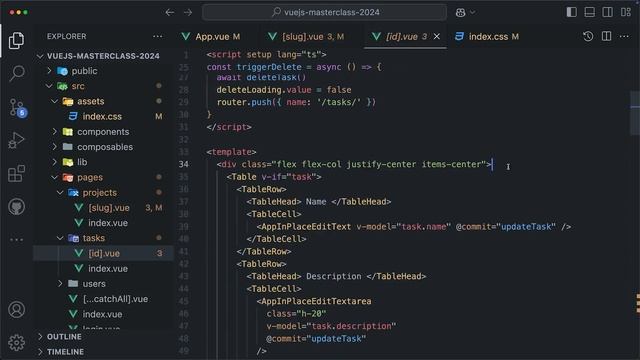Open index.css in assets folder
Image resolution: width=640 pixels, height=360 pixels.
(103, 116)
